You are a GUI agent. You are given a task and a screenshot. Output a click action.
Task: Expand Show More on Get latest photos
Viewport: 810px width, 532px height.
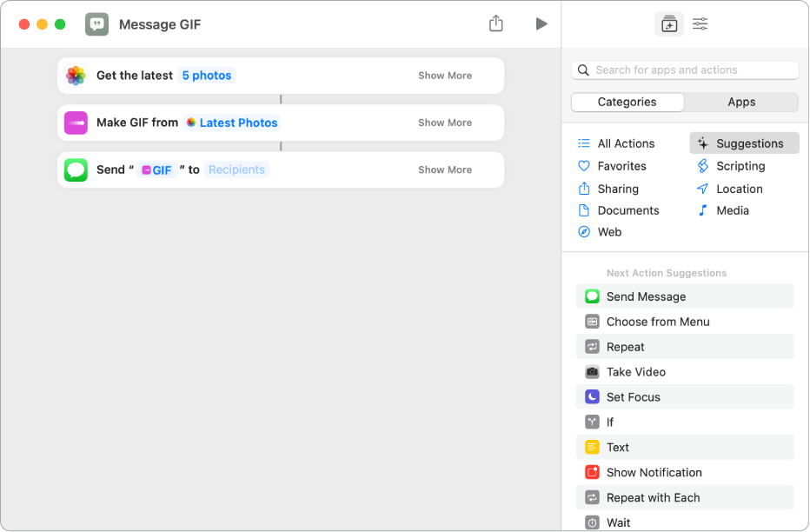444,76
